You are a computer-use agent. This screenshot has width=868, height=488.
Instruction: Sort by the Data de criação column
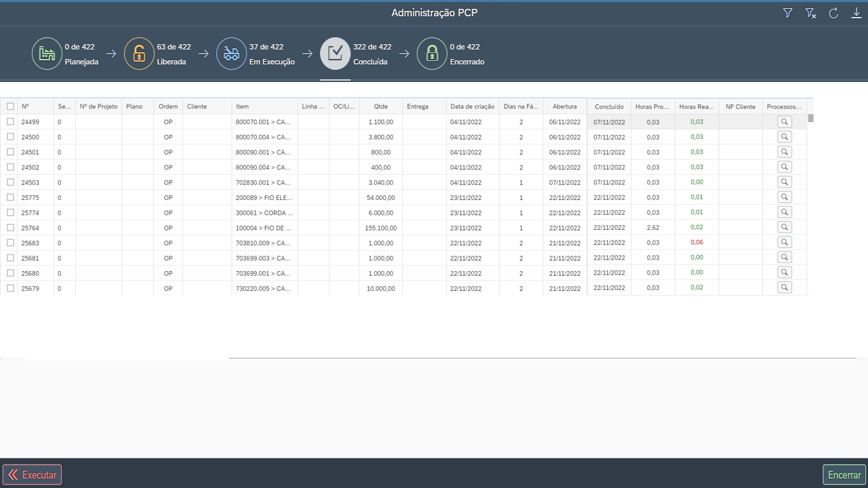[472, 106]
